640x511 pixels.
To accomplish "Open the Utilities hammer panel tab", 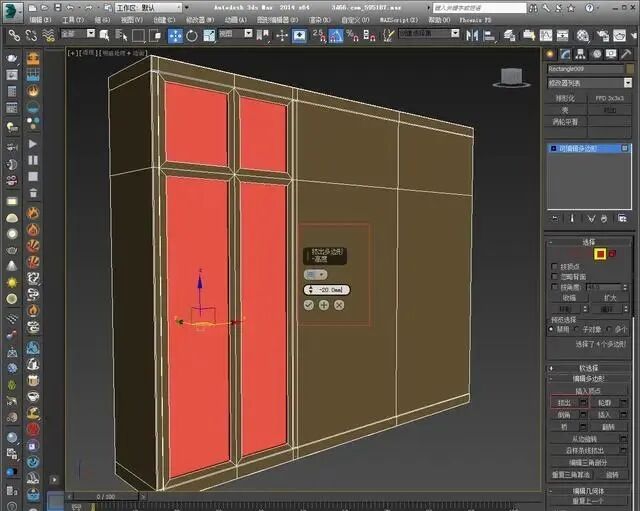I will coord(626,54).
